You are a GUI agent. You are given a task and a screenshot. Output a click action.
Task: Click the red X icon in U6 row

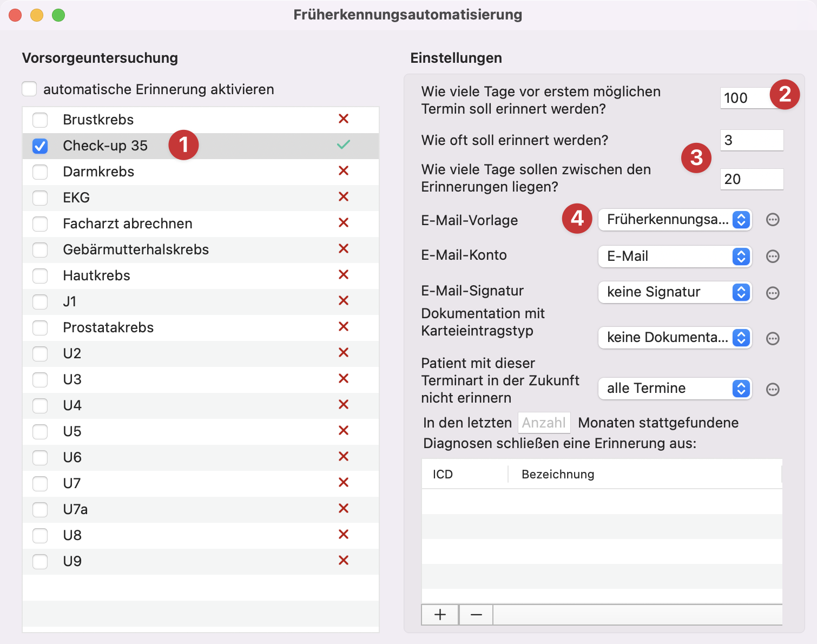tap(343, 456)
